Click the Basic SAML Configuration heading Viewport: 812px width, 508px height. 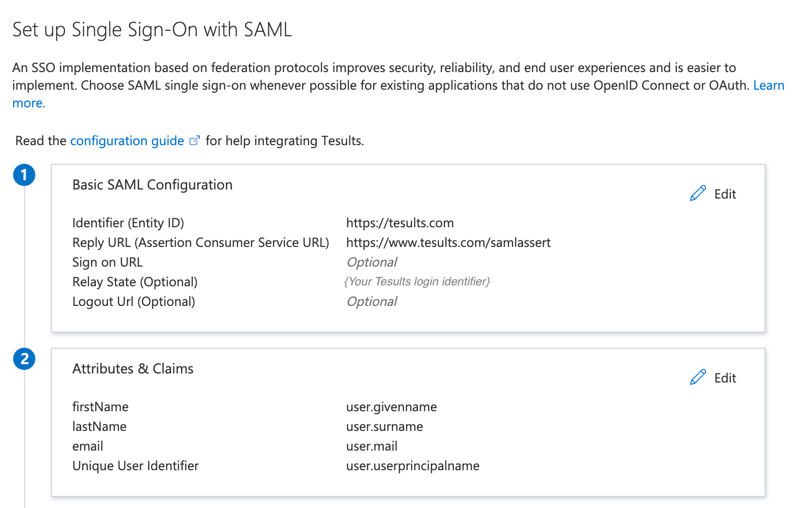[152, 185]
